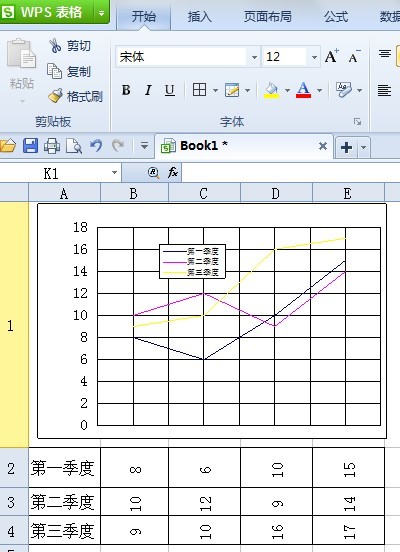400x552 pixels.
Task: Add a new document with plus button
Action: [x=346, y=147]
